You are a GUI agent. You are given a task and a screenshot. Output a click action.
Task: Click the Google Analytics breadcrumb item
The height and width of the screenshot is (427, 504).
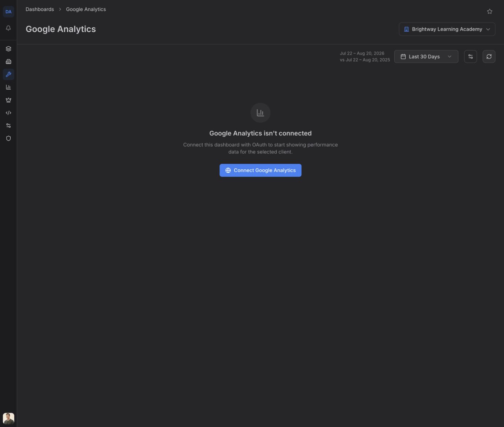[86, 9]
